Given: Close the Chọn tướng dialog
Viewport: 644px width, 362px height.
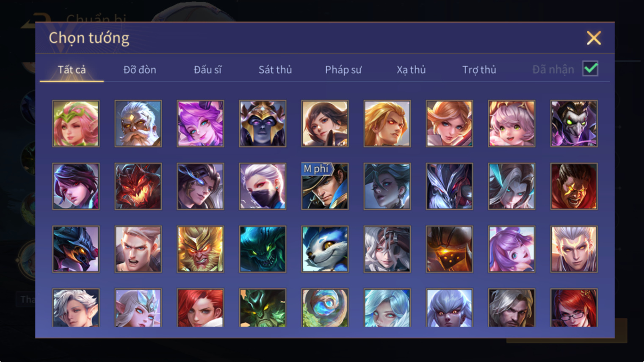Looking at the screenshot, I should (594, 38).
